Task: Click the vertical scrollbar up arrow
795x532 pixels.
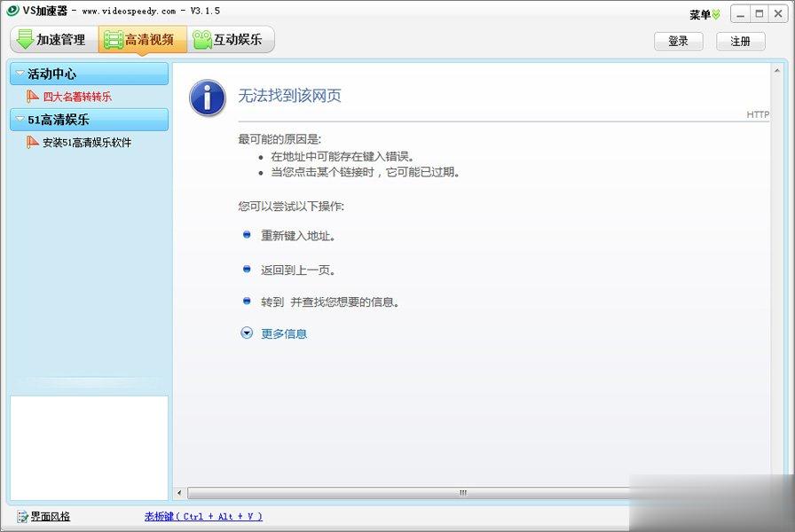Action: 776,71
